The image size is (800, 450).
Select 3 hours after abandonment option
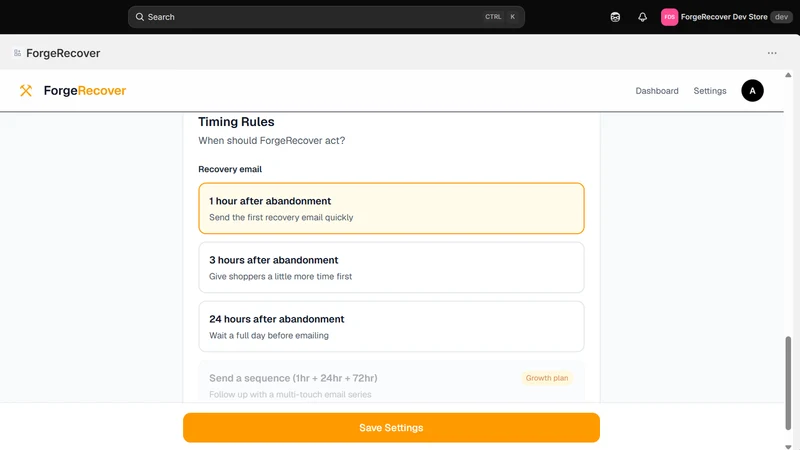(391, 267)
